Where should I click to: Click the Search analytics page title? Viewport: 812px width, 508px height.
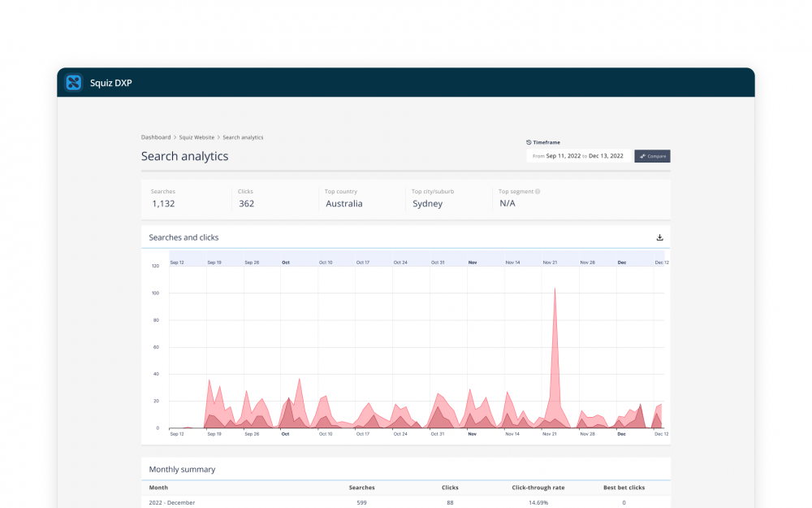(185, 156)
